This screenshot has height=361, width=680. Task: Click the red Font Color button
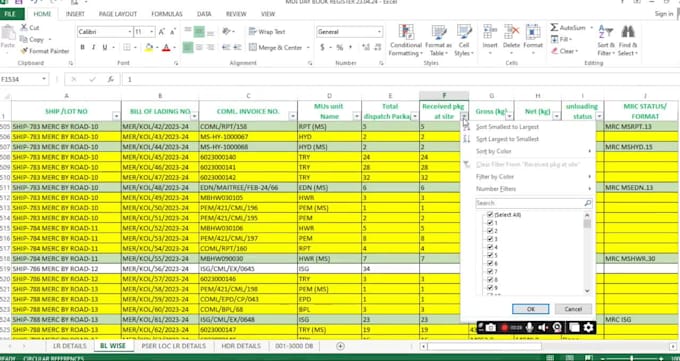tap(166, 47)
